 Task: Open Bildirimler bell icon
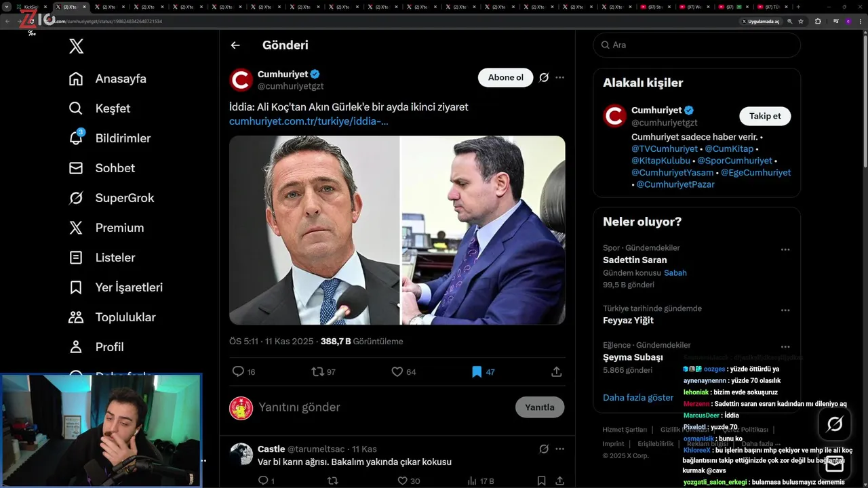(x=77, y=138)
